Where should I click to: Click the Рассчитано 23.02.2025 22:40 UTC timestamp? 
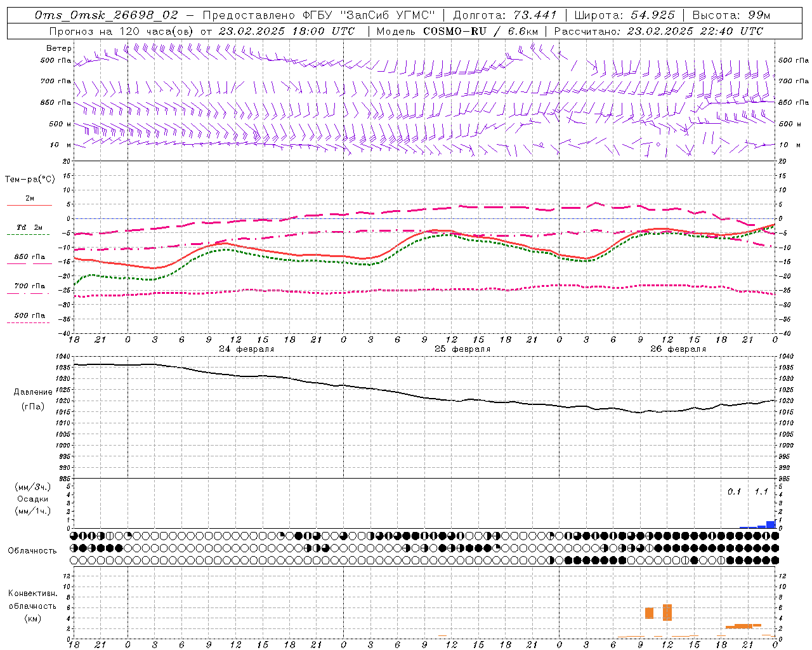tap(658, 31)
